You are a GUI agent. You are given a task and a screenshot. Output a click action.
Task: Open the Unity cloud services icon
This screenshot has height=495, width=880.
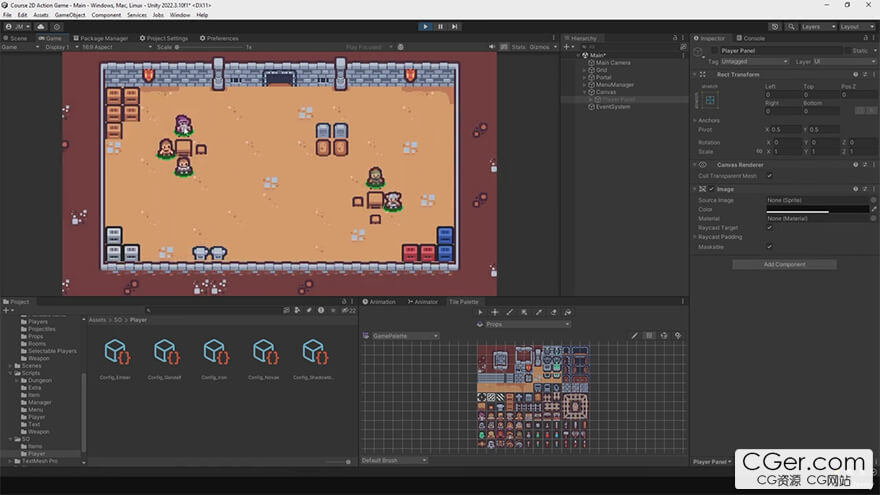[x=41, y=26]
